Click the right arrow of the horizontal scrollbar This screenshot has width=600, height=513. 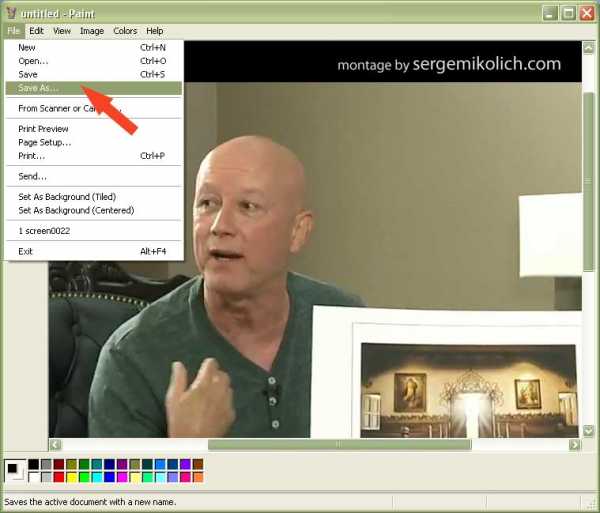pos(574,445)
